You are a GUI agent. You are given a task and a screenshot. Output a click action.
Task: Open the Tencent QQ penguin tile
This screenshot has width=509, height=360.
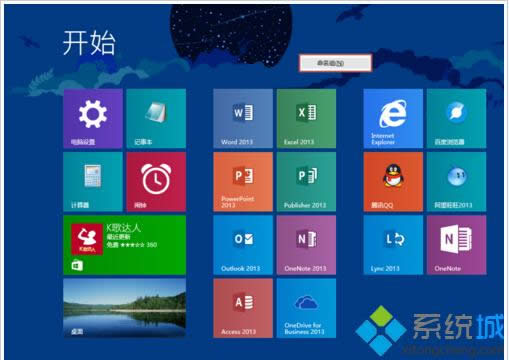point(393,182)
